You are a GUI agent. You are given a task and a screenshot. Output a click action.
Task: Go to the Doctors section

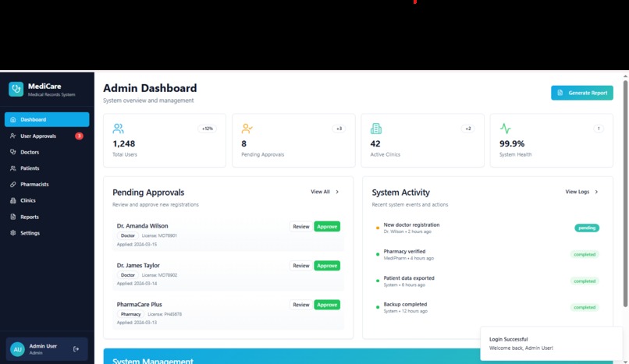47,152
